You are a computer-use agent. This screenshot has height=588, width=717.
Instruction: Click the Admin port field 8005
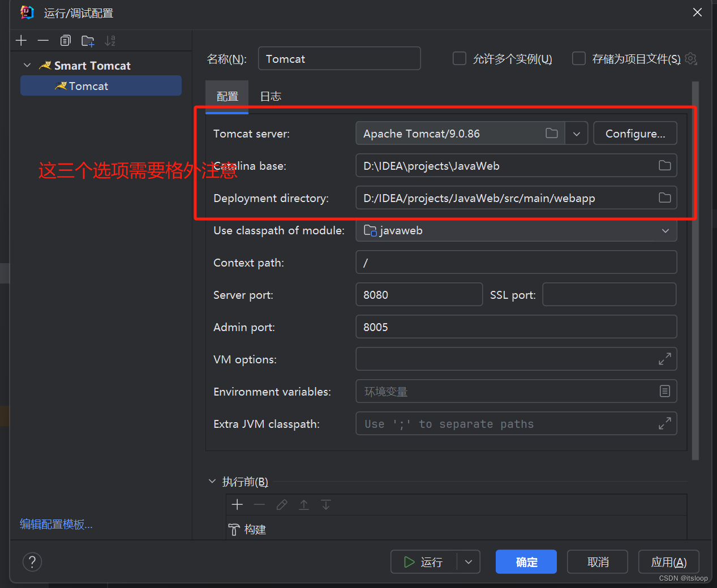tap(516, 327)
